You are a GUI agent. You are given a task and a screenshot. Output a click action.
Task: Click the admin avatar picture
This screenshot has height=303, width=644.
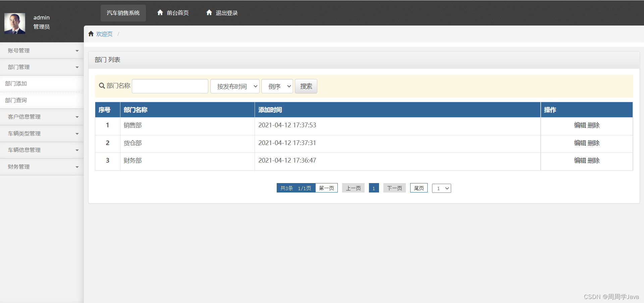pos(15,23)
